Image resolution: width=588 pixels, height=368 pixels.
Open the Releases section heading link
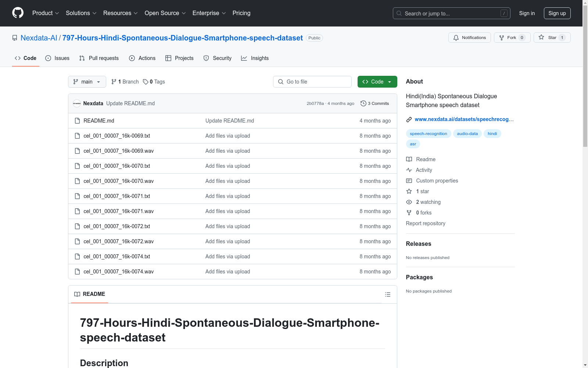[419, 244]
